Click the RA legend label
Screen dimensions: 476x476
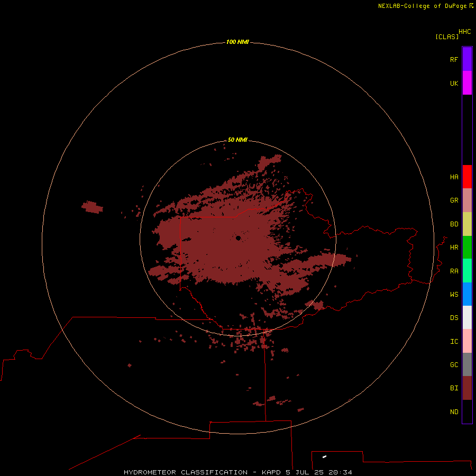click(454, 271)
